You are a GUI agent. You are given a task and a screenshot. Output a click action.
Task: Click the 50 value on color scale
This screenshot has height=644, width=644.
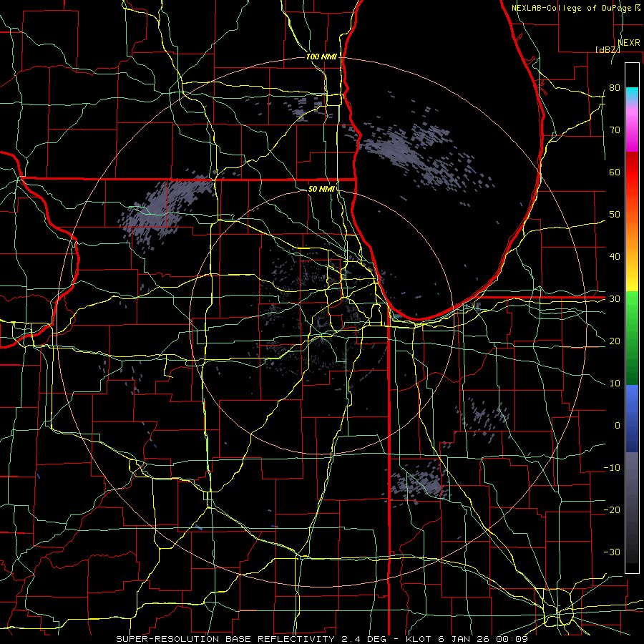[615, 215]
